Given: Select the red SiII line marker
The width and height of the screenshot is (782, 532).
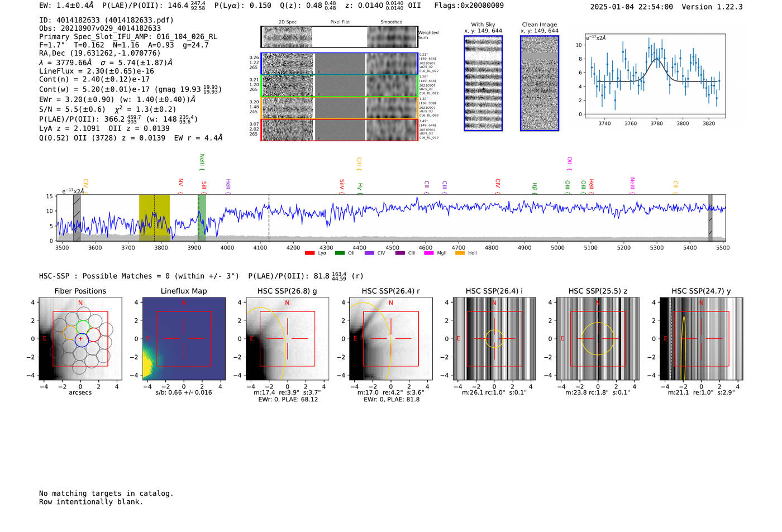Looking at the screenshot, I should coord(204,186).
